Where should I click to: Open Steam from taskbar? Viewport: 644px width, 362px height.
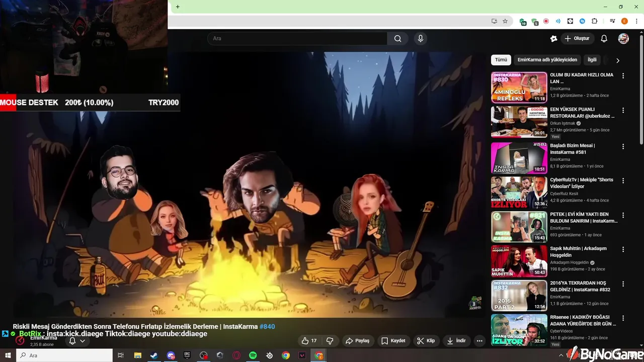pos(154,355)
